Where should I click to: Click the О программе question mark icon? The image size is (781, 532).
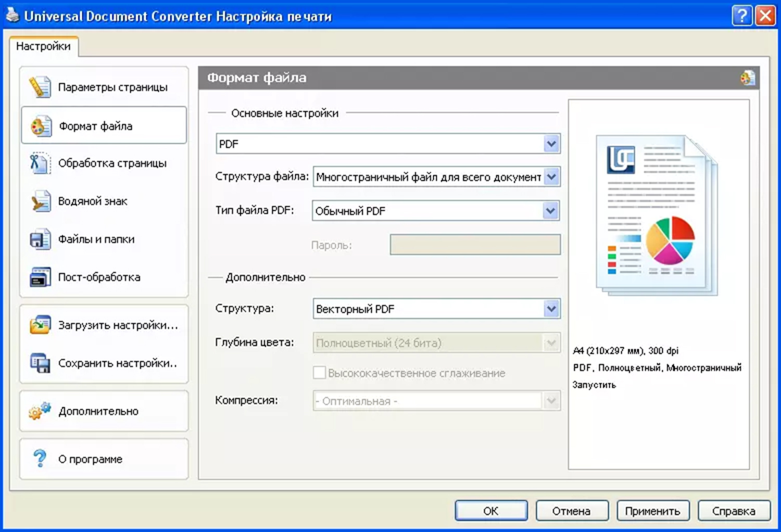[x=40, y=459]
